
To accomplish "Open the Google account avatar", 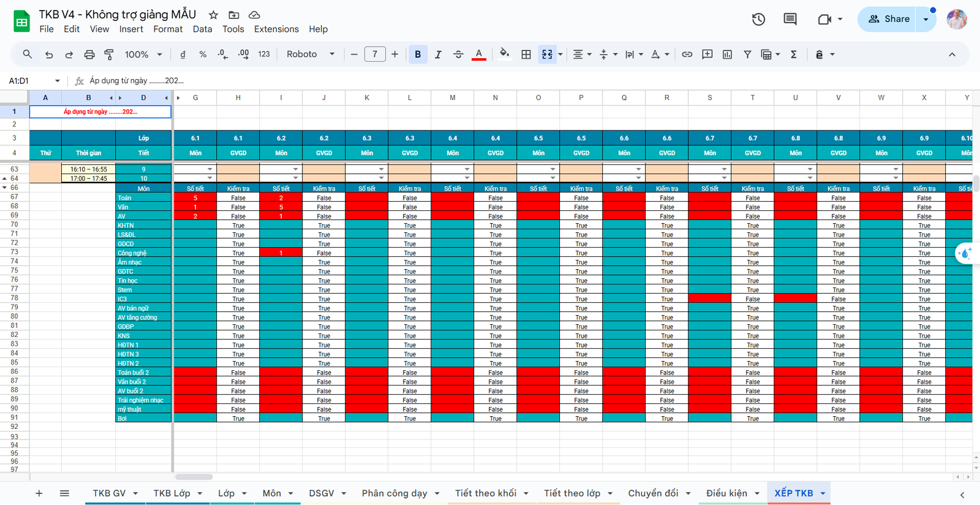I will click(957, 19).
